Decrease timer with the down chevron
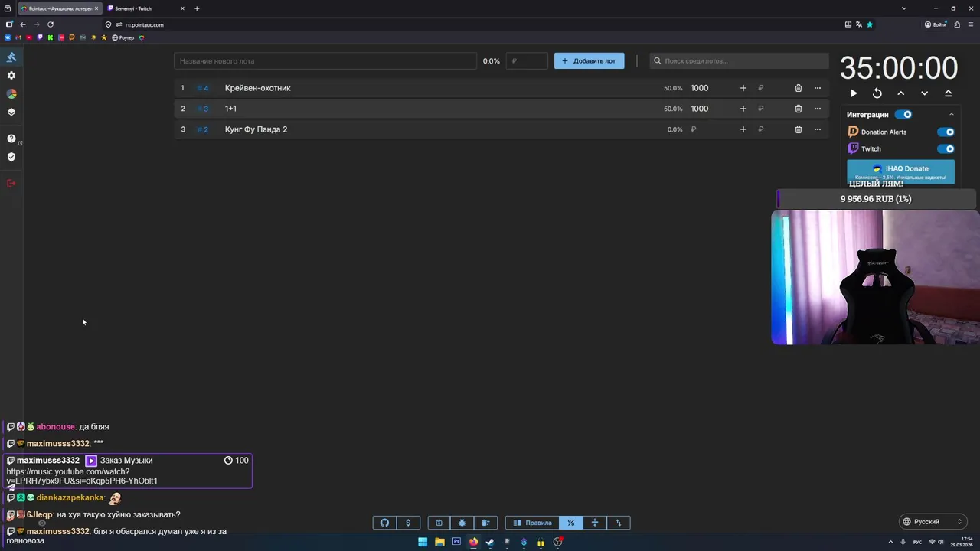 [x=924, y=93]
